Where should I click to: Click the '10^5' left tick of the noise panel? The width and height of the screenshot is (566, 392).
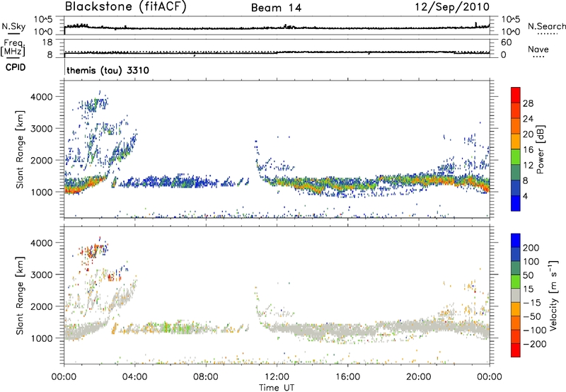point(43,19)
